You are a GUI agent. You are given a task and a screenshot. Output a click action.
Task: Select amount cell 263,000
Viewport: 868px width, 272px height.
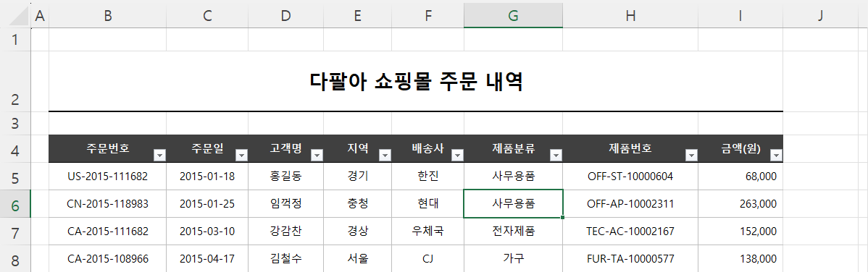coord(740,203)
